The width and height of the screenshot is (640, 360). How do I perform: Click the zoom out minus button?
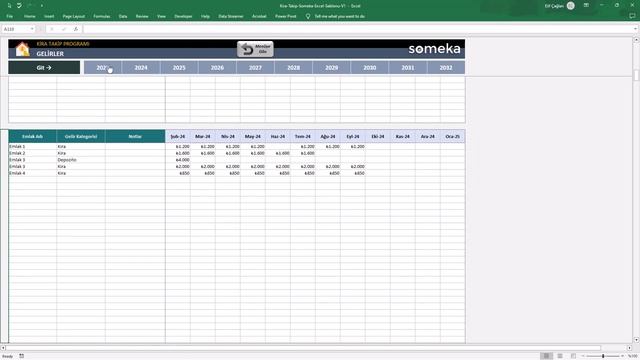coord(583,356)
